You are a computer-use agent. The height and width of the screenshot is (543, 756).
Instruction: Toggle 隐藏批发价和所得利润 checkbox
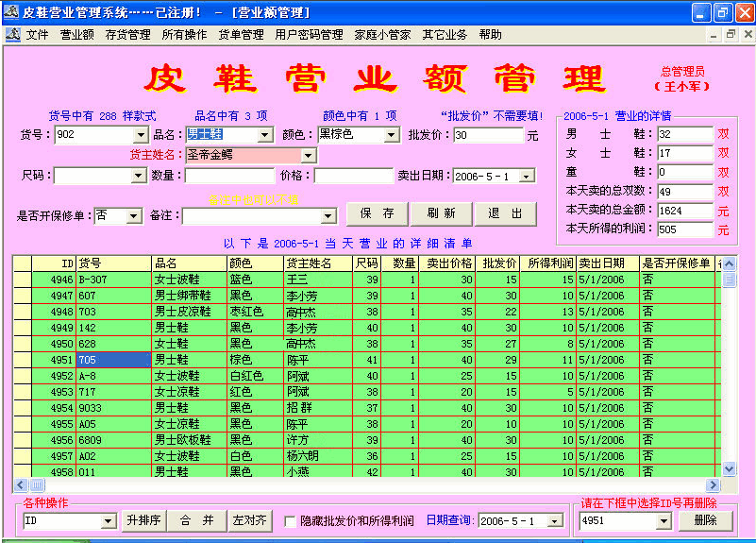290,520
